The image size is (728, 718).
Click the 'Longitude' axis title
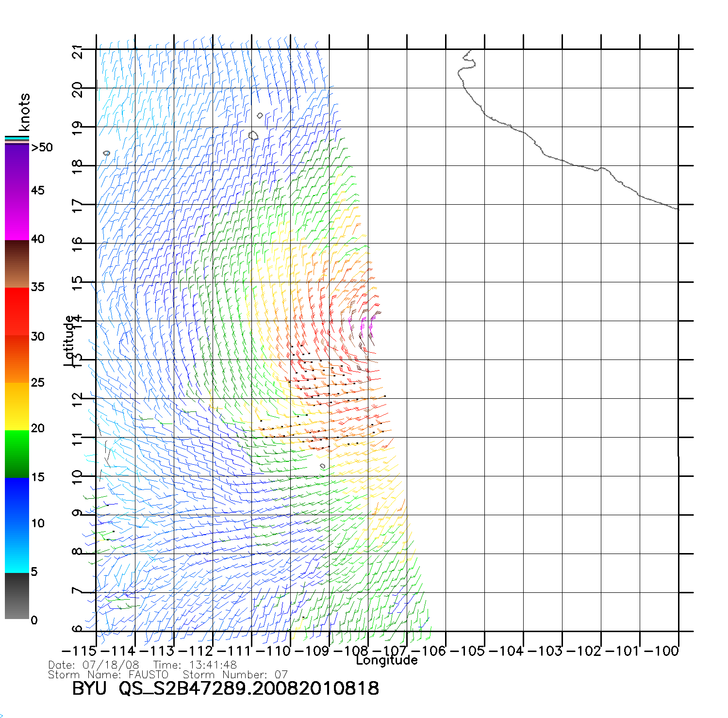(387, 660)
